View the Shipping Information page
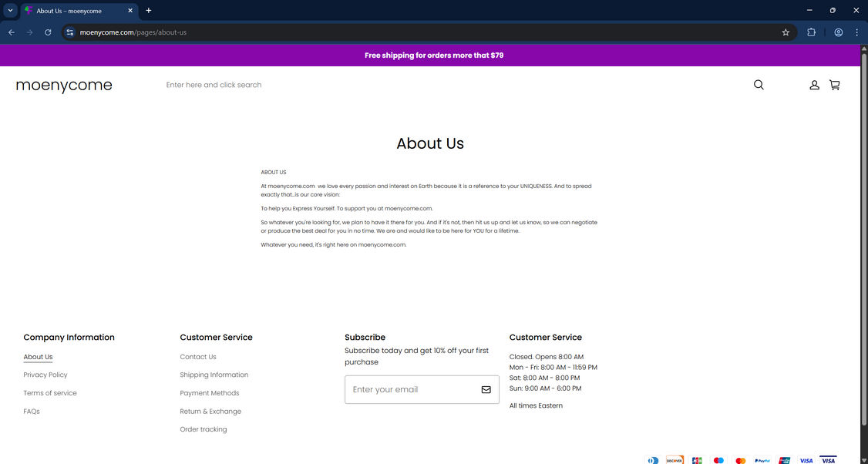The image size is (868, 464). [214, 375]
